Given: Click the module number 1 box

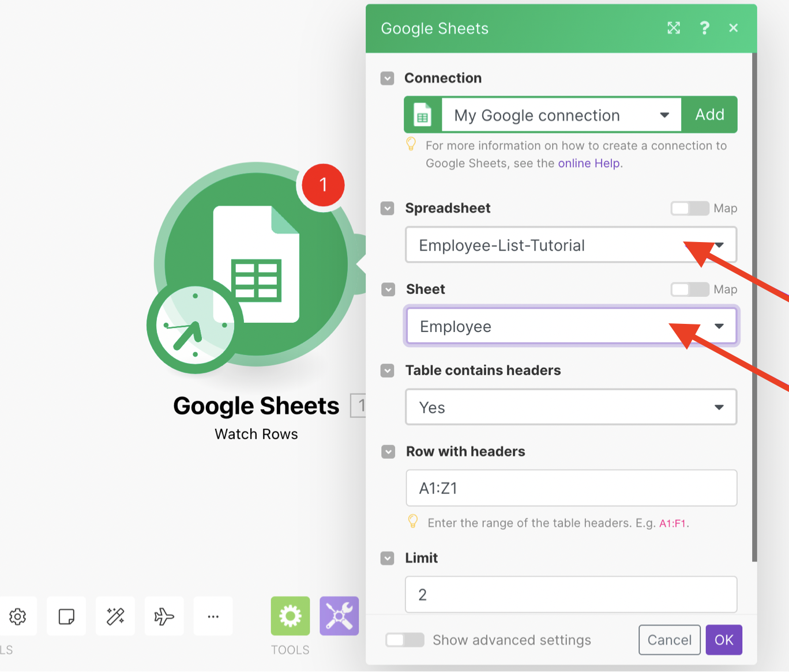Looking at the screenshot, I should 359,406.
